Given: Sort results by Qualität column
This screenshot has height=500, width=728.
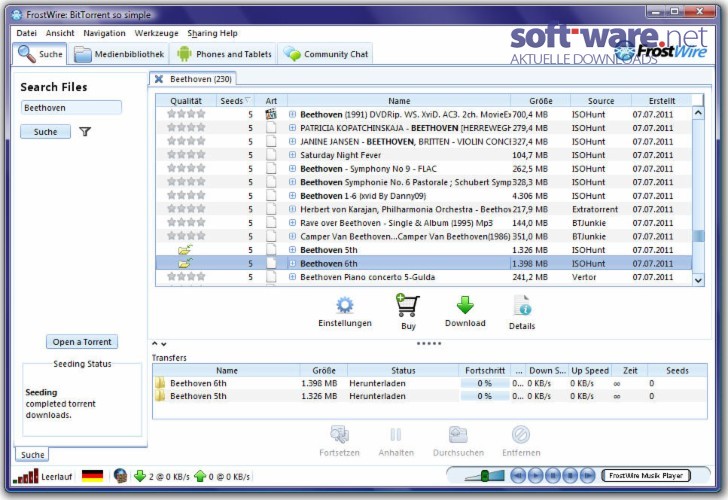Looking at the screenshot, I should click(x=186, y=101).
